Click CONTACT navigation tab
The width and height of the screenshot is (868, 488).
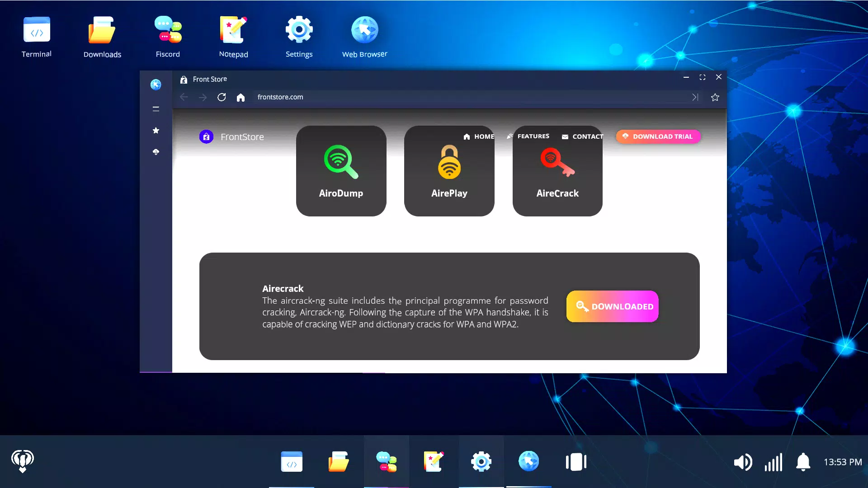588,136
